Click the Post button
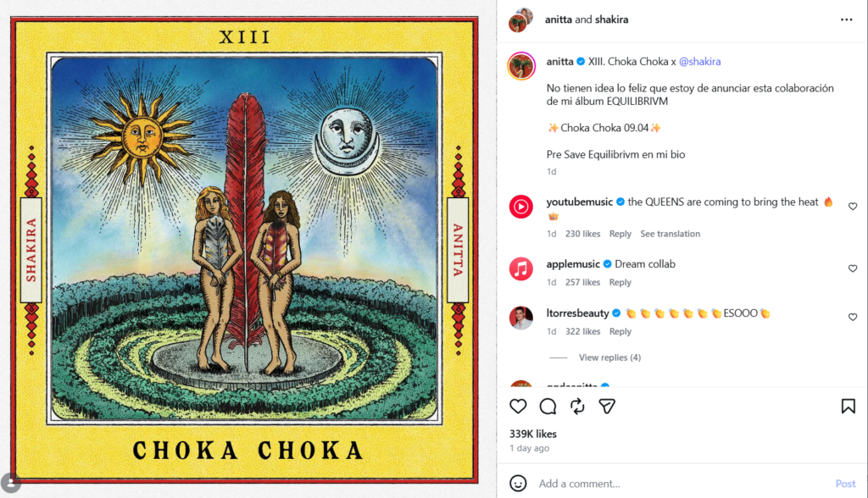 click(845, 484)
